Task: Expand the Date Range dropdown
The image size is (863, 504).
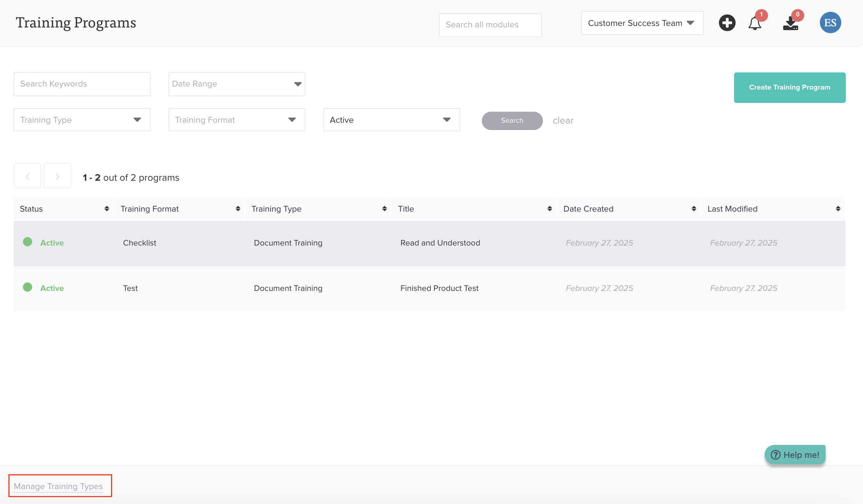Action: click(237, 84)
